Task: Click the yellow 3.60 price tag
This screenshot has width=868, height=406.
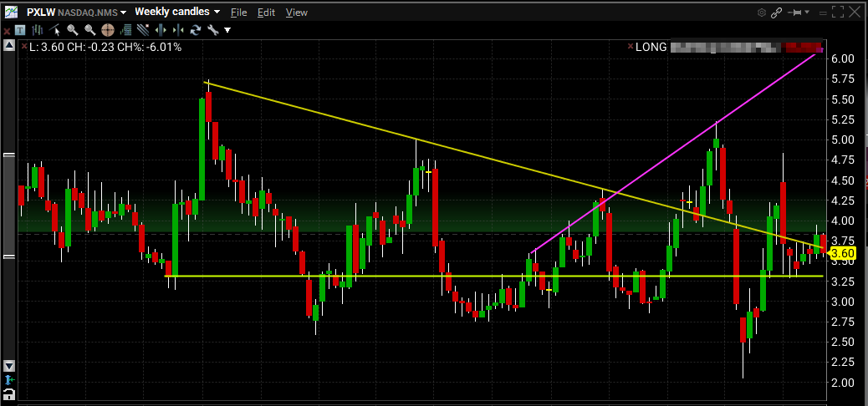Action: pyautogui.click(x=844, y=254)
